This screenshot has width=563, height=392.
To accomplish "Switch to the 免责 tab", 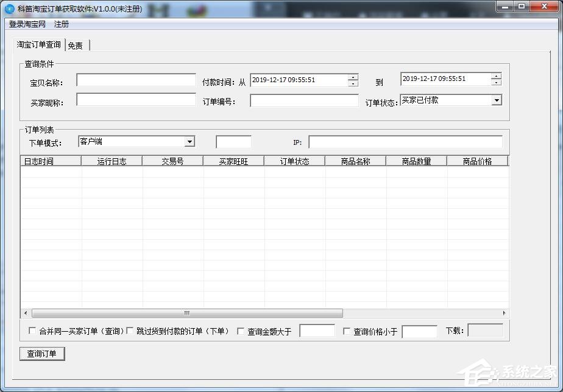I will [x=76, y=46].
